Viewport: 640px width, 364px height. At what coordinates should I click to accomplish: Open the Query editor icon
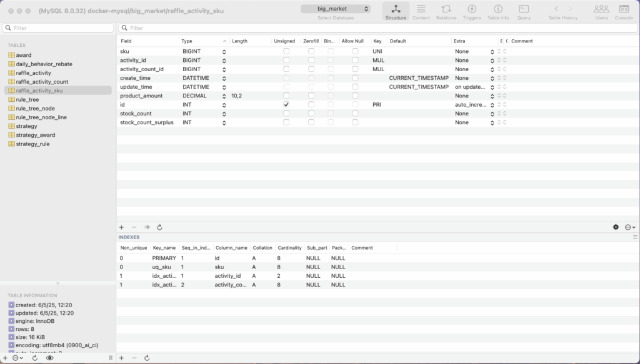(524, 11)
